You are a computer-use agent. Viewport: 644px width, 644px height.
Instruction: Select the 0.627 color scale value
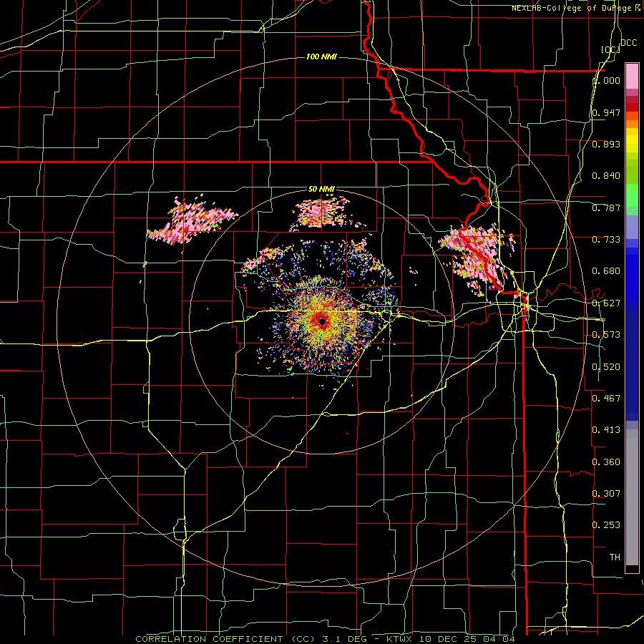tap(606, 303)
